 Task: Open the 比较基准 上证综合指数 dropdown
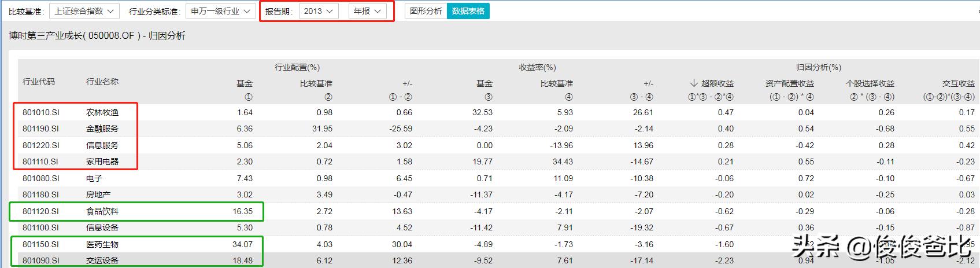[84, 11]
